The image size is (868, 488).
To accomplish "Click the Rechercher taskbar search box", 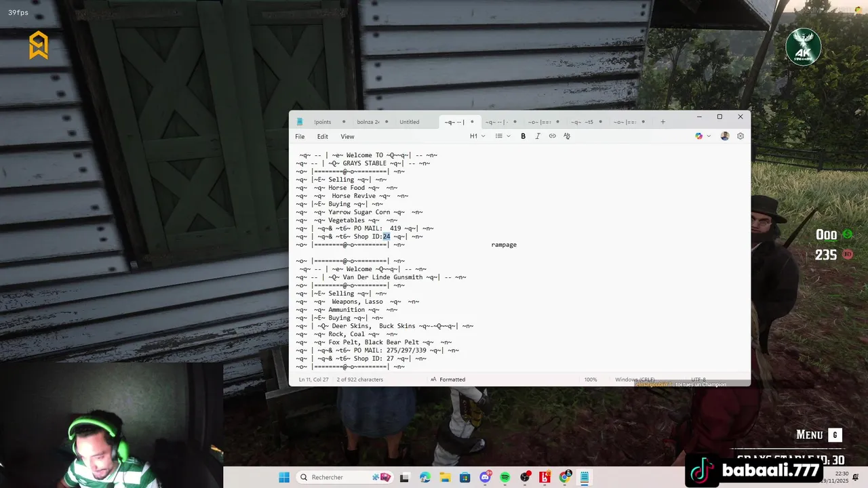I will point(346,477).
